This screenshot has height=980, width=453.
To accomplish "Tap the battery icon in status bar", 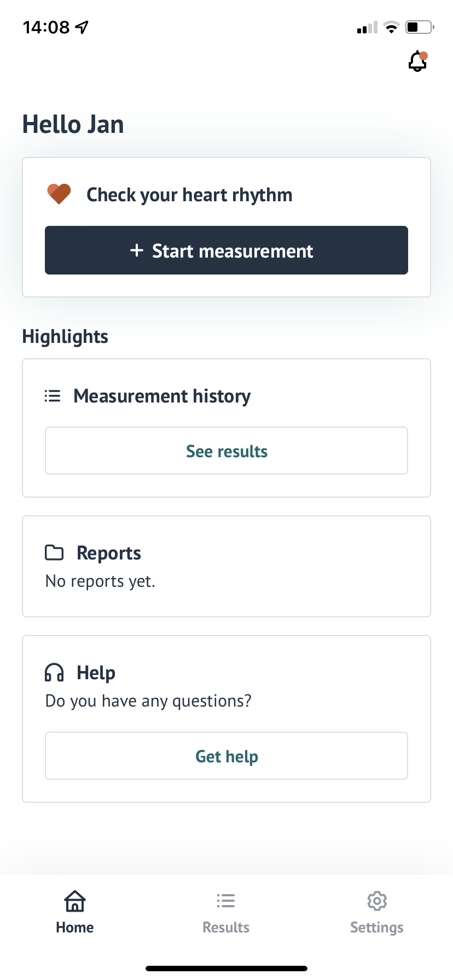I will click(x=420, y=27).
